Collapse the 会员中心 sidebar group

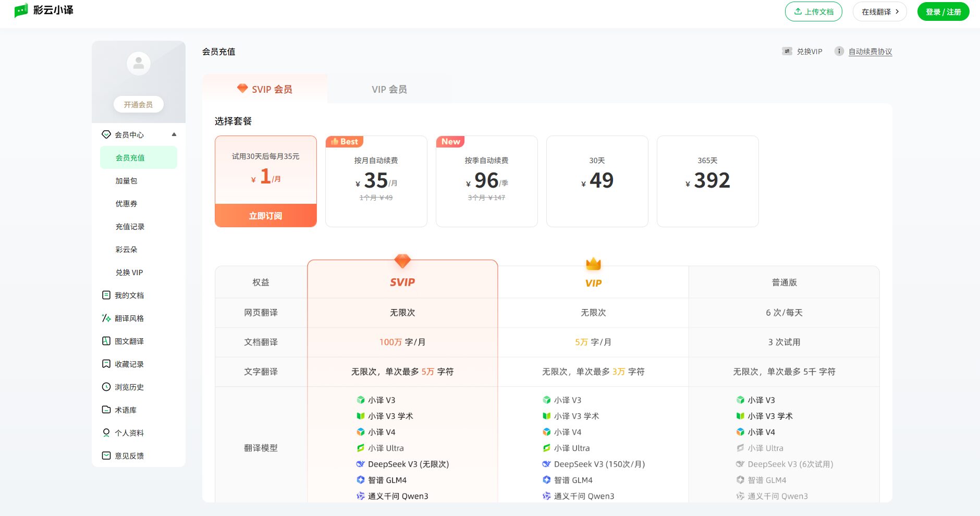tap(174, 134)
